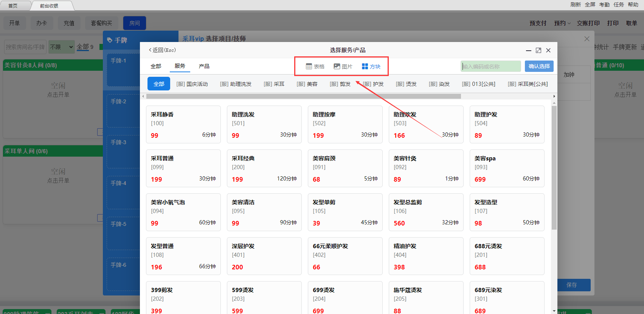The image size is (644, 314).
Task: Open the 服务 tab
Action: [x=180, y=66]
